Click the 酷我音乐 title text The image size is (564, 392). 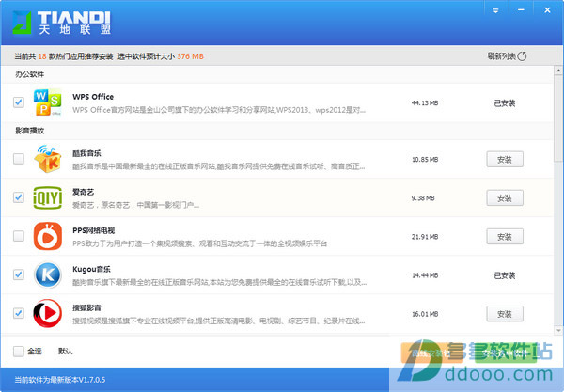pos(86,153)
